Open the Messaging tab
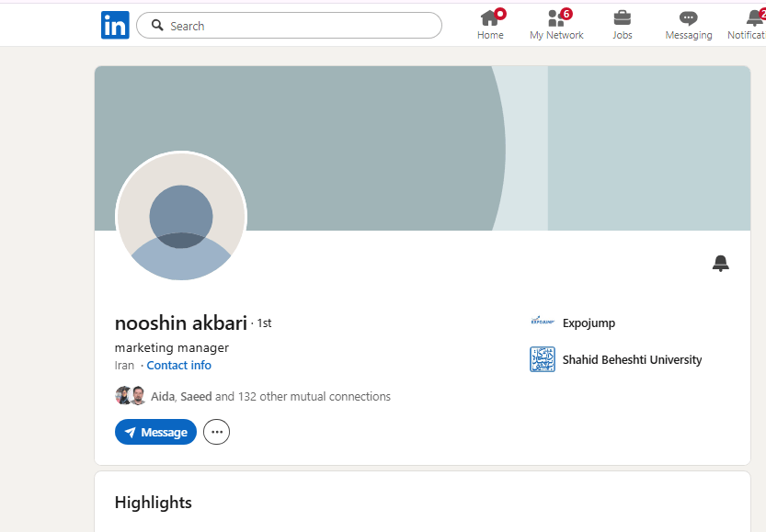The height and width of the screenshot is (532, 766). pos(689,25)
